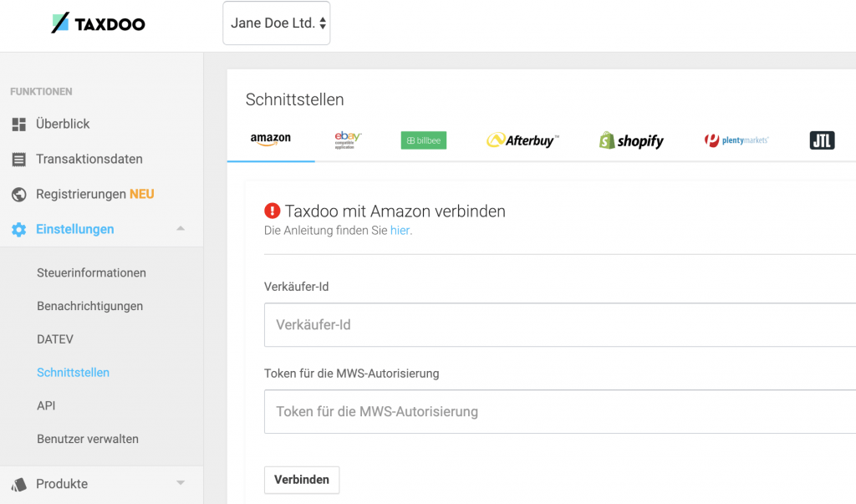Switch to the Shopify interface tab

click(x=631, y=140)
